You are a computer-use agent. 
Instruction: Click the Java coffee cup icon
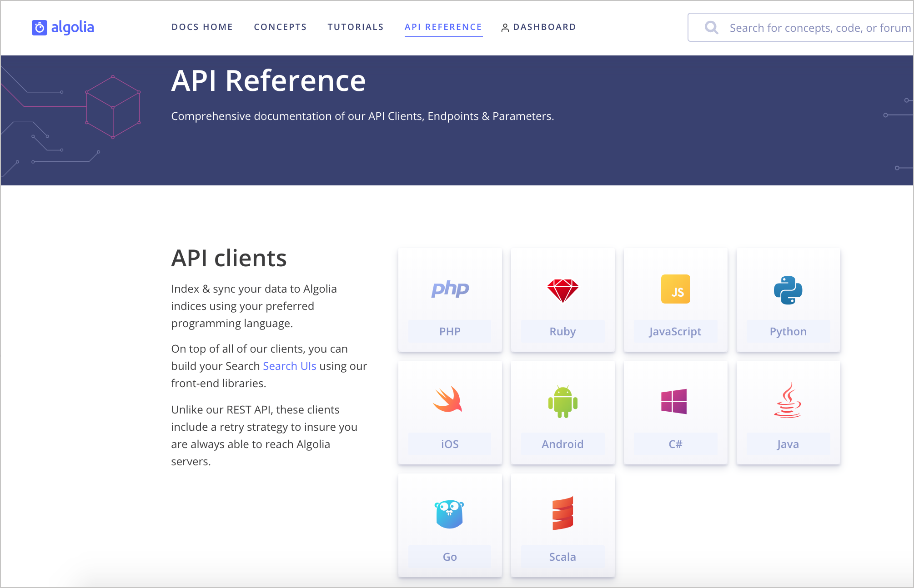[788, 400]
